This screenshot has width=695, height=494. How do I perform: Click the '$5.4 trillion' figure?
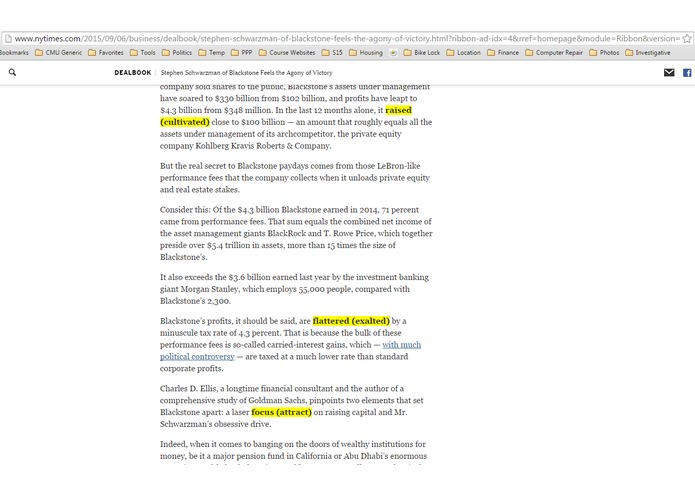coord(229,245)
